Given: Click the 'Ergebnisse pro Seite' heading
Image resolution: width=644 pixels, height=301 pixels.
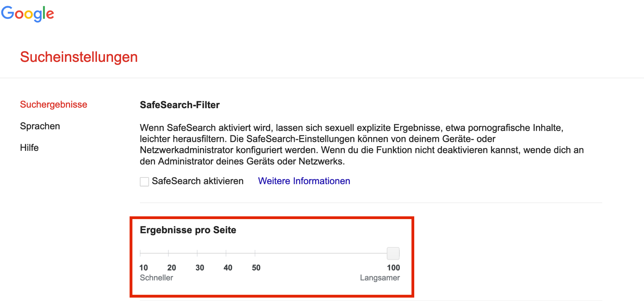Looking at the screenshot, I should [x=188, y=230].
